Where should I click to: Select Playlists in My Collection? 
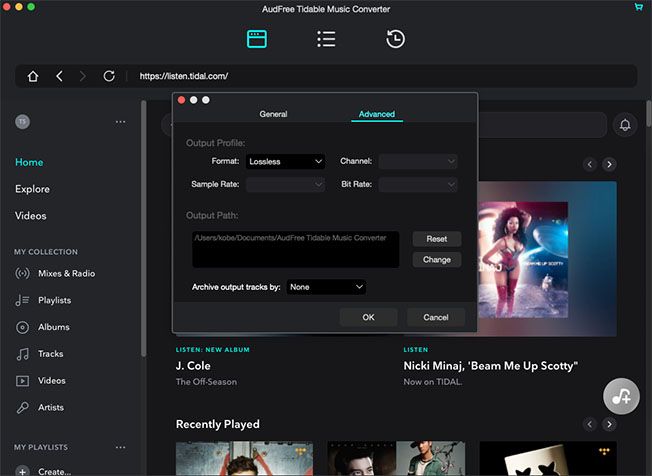[x=54, y=300]
